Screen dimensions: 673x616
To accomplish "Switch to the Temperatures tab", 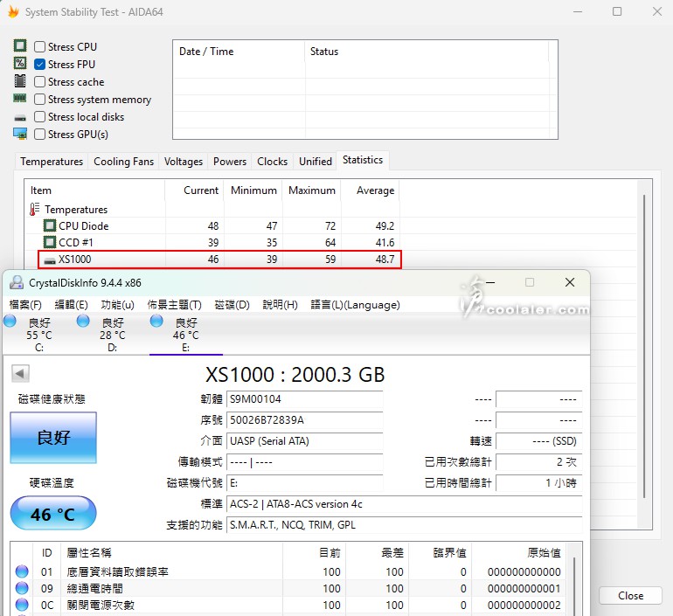I will click(52, 162).
